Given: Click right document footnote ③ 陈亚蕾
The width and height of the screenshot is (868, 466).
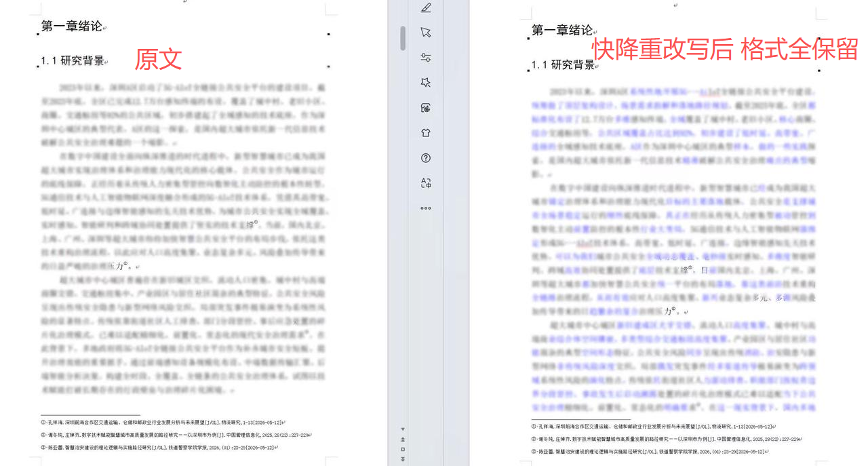Looking at the screenshot, I should pyautogui.click(x=650, y=451).
